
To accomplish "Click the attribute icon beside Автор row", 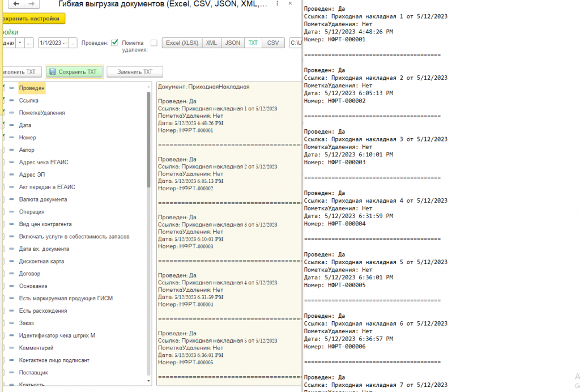I will point(11,150).
